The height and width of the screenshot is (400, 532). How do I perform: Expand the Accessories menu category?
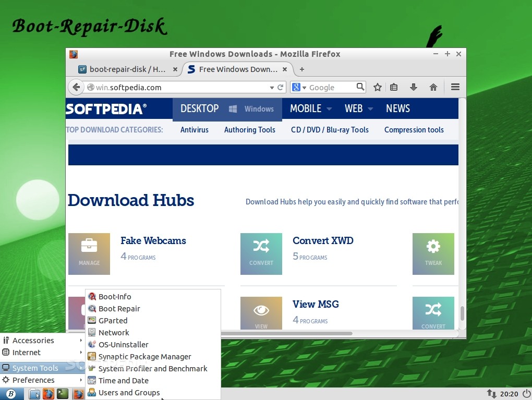coord(42,341)
